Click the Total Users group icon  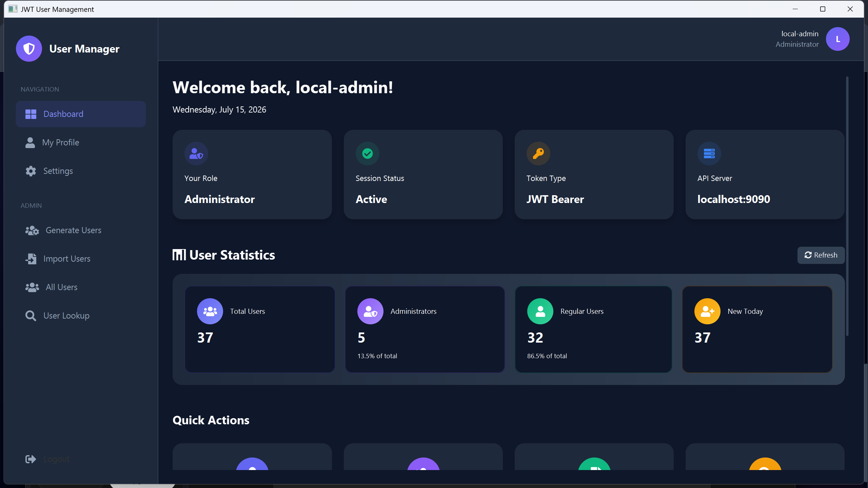210,311
